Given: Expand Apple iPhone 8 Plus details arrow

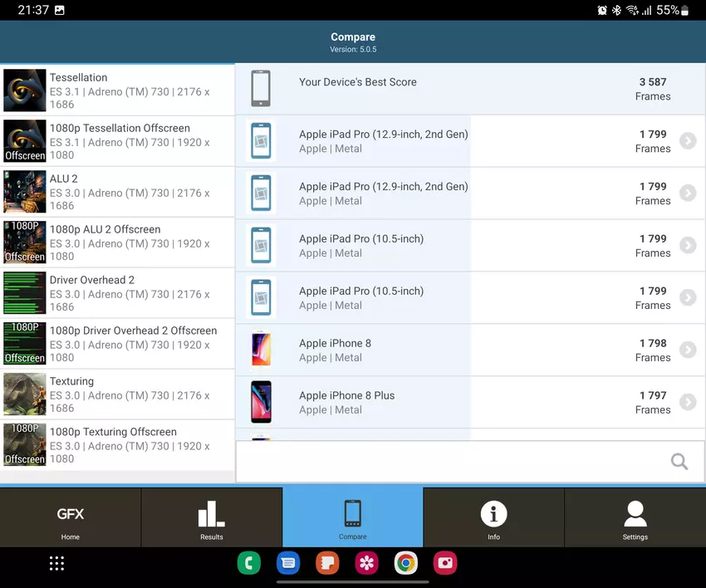Looking at the screenshot, I should pyautogui.click(x=687, y=403).
